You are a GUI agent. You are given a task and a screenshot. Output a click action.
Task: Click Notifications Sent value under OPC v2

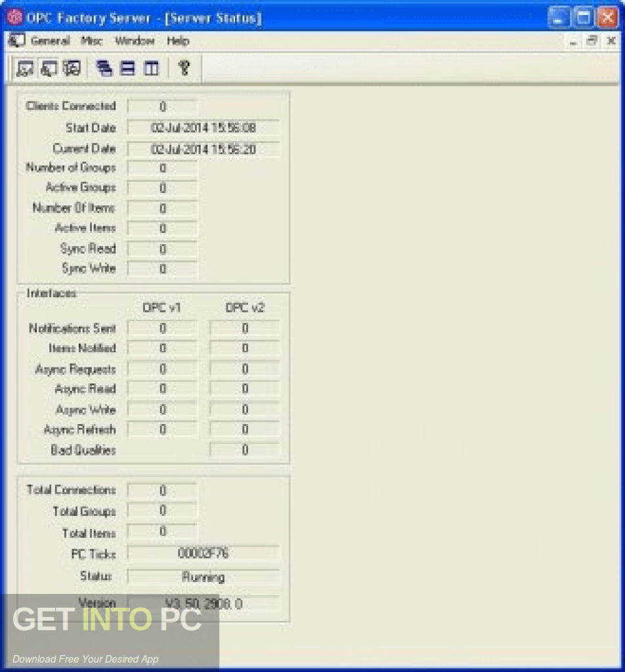[x=245, y=328]
